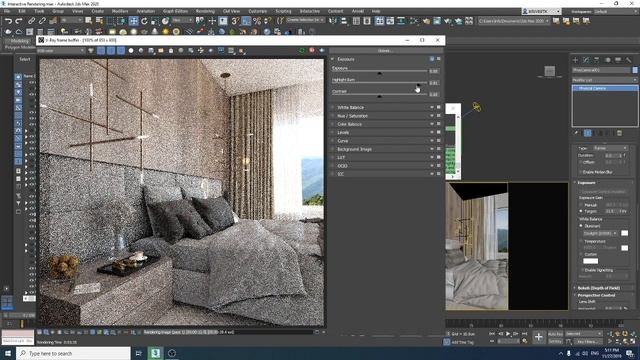Select the Target exposure gain radio button
This screenshot has height=360, width=640.
[581, 211]
